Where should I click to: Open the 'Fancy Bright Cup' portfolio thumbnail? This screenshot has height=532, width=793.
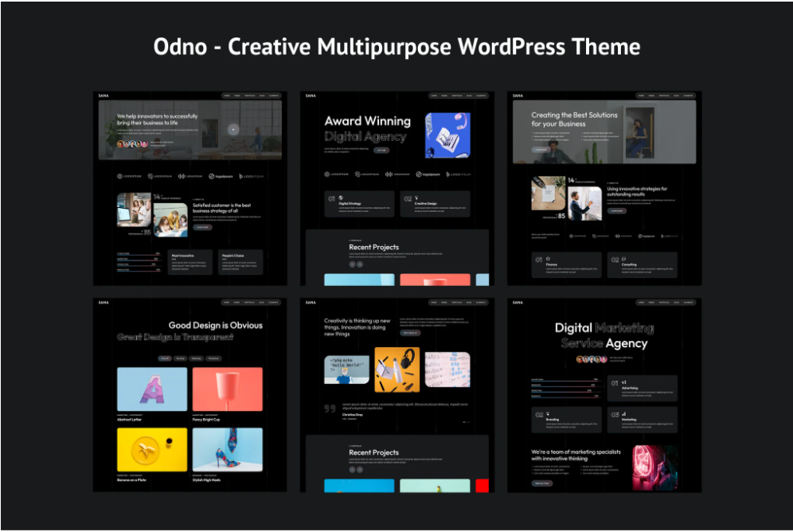coord(228,389)
